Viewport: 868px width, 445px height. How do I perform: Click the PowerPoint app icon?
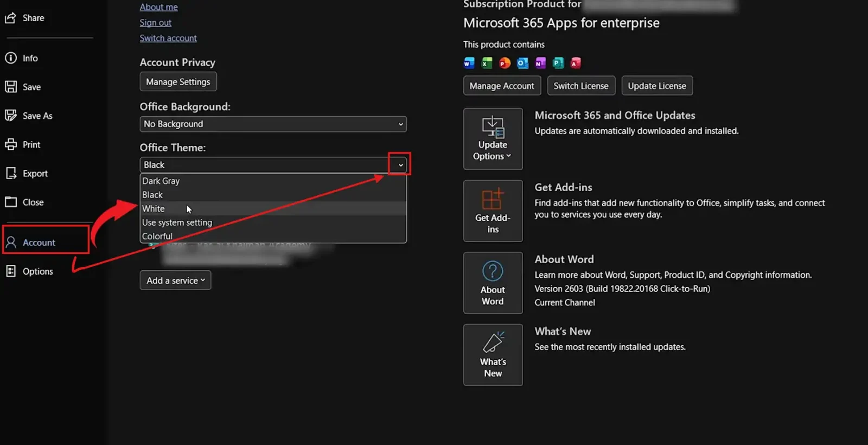505,63
